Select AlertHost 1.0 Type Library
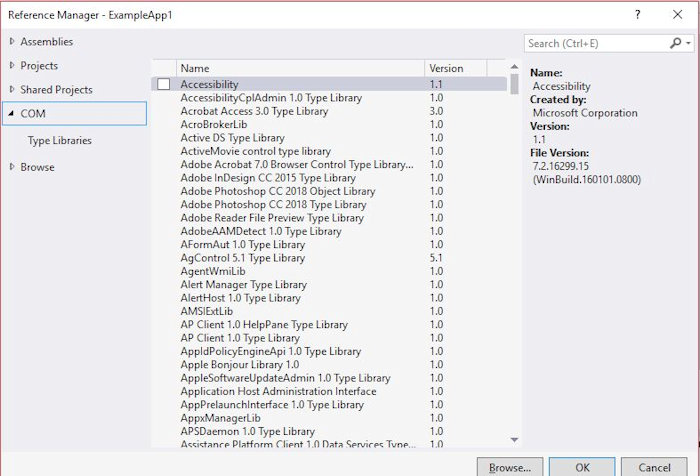The width and height of the screenshot is (700, 476). pos(329,298)
